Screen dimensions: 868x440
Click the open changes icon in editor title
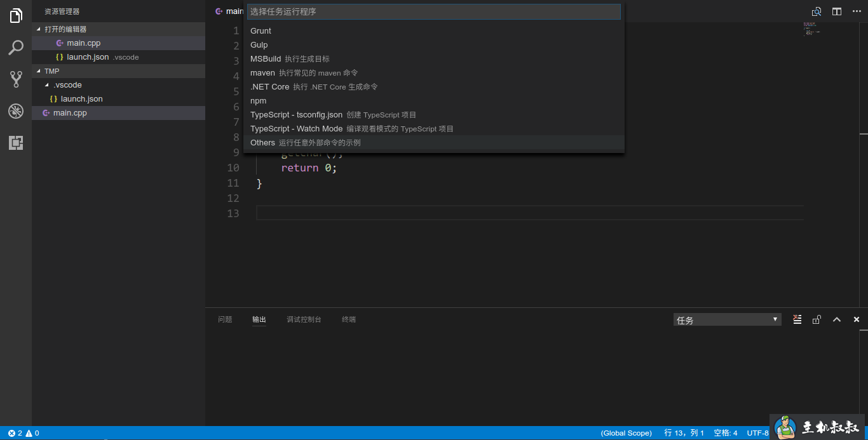(x=817, y=11)
